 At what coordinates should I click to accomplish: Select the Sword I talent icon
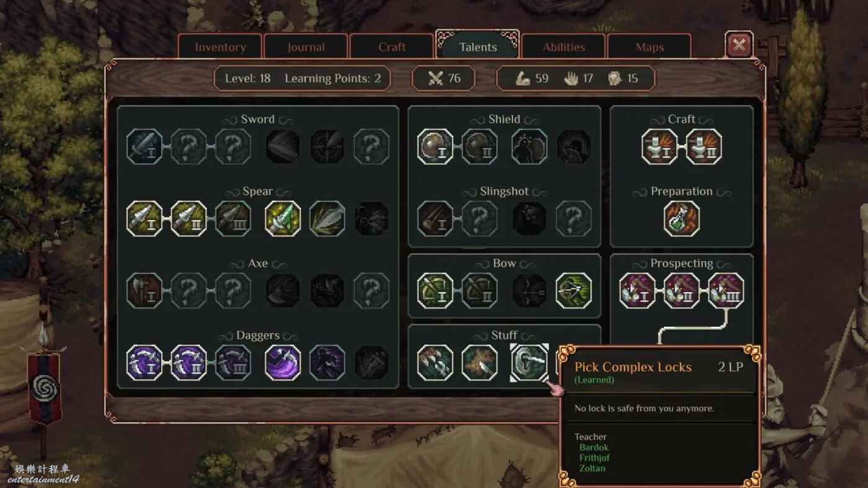[144, 146]
